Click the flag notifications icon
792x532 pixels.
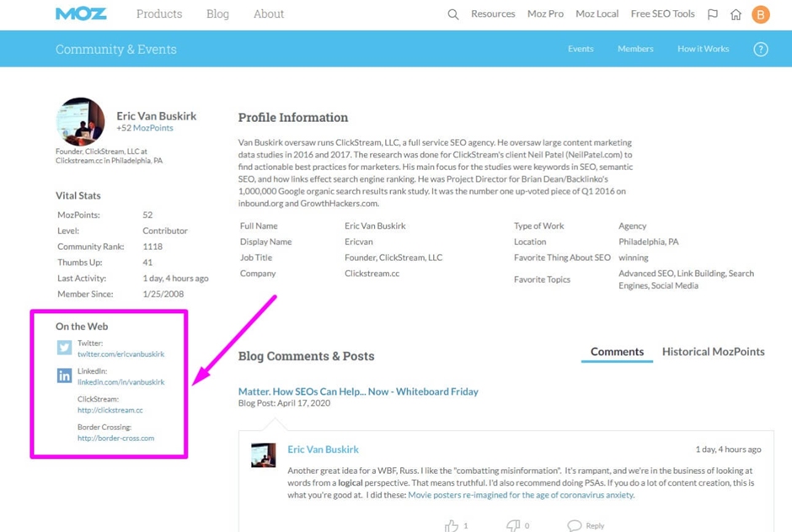[x=713, y=14]
